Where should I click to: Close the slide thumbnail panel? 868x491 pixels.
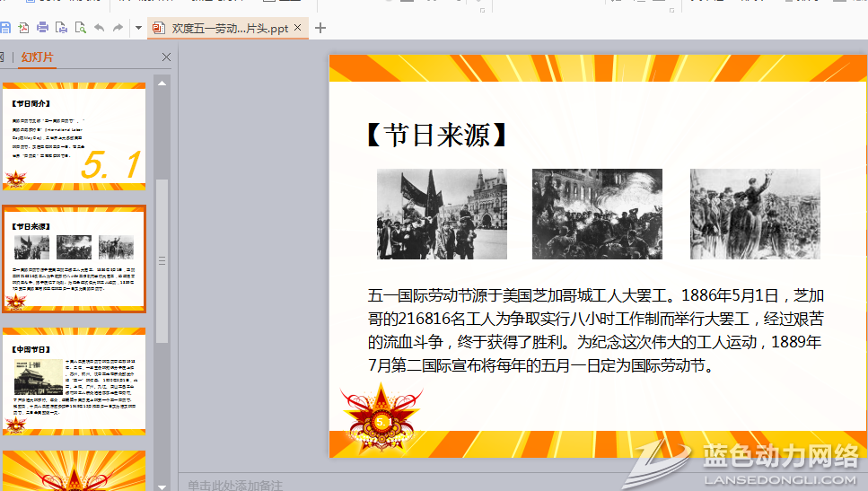click(166, 57)
